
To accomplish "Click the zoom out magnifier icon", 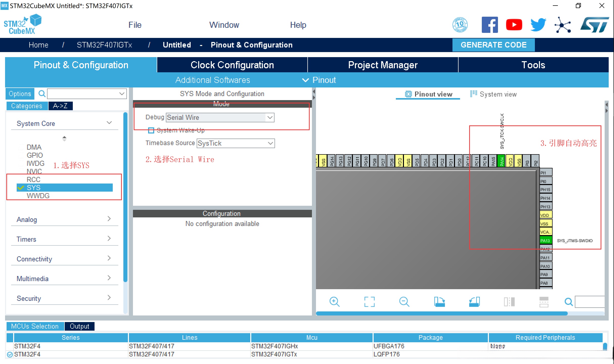I will (404, 302).
